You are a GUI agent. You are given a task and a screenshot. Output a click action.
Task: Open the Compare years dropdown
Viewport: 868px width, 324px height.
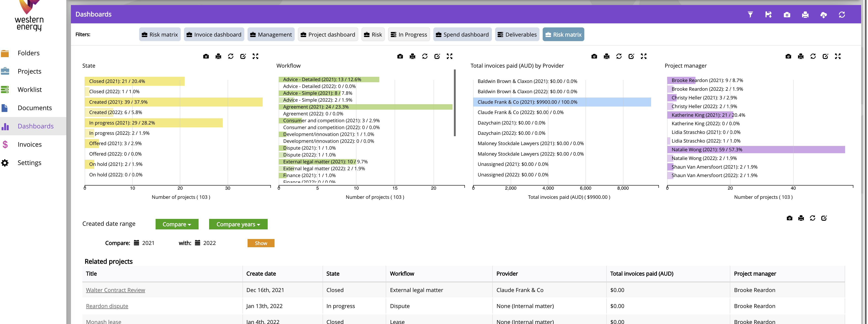coord(238,224)
